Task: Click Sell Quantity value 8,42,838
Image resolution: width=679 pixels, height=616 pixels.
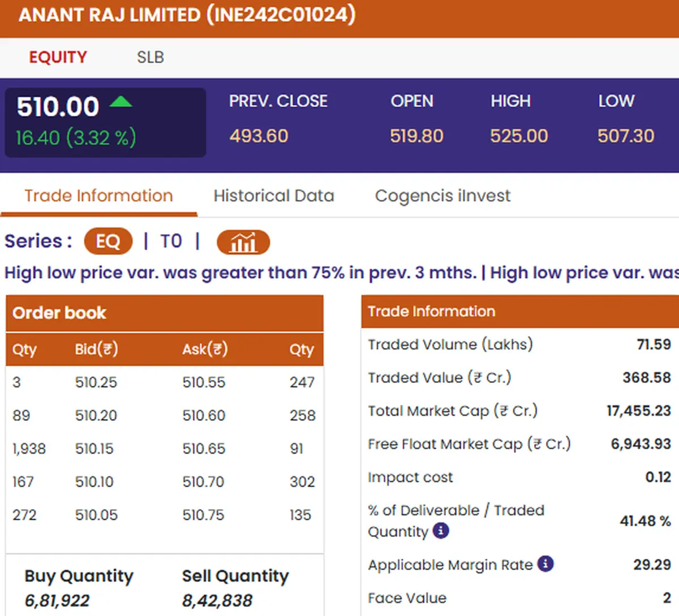Action: pyautogui.click(x=217, y=601)
